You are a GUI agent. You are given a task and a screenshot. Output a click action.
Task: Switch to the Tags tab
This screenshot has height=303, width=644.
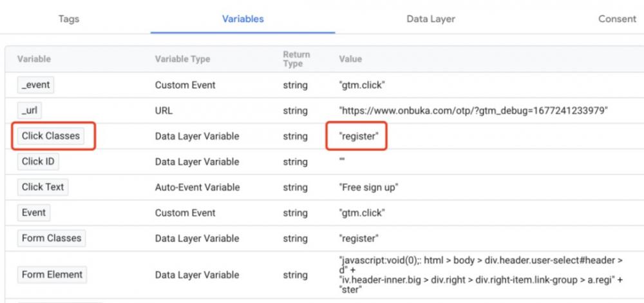69,19
